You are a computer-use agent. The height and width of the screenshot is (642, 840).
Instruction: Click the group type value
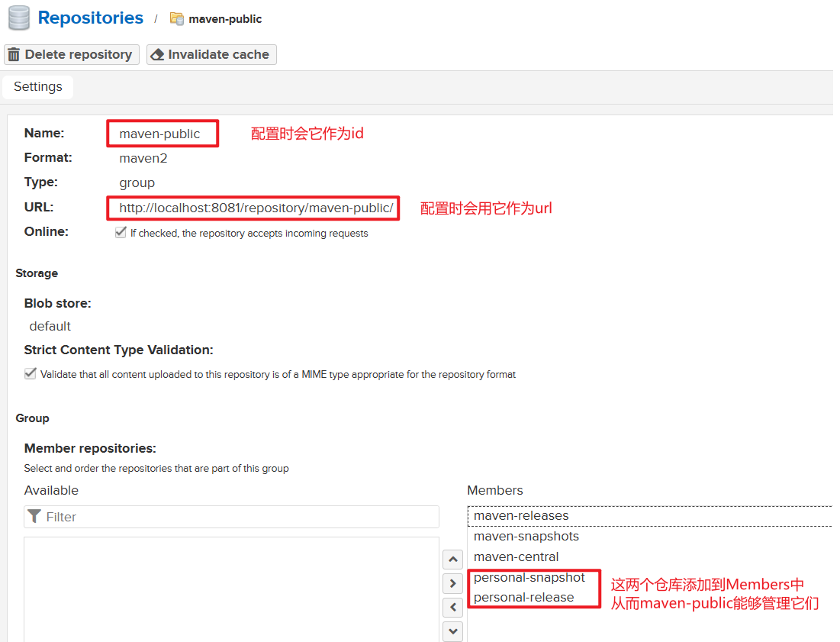(x=137, y=183)
